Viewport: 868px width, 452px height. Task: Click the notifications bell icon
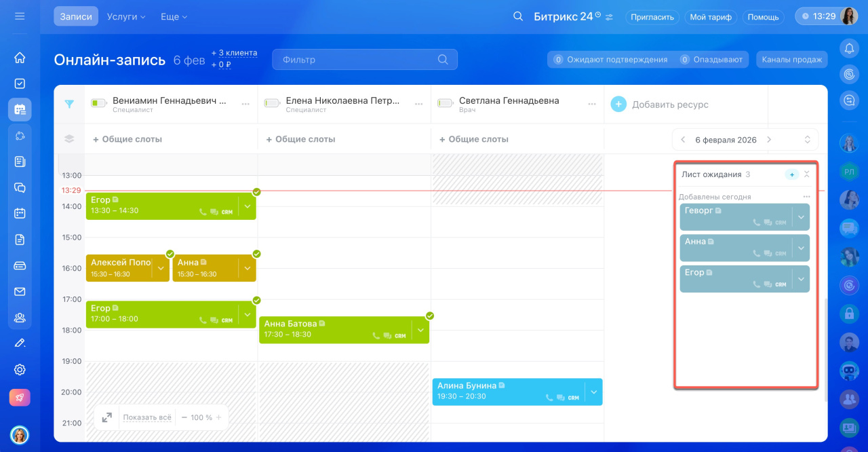(849, 48)
